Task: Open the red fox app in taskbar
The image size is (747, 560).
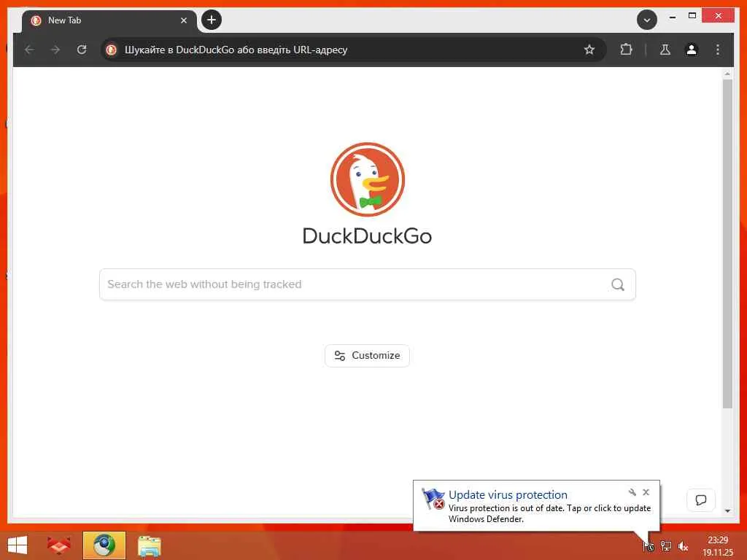Action: pos(58,545)
